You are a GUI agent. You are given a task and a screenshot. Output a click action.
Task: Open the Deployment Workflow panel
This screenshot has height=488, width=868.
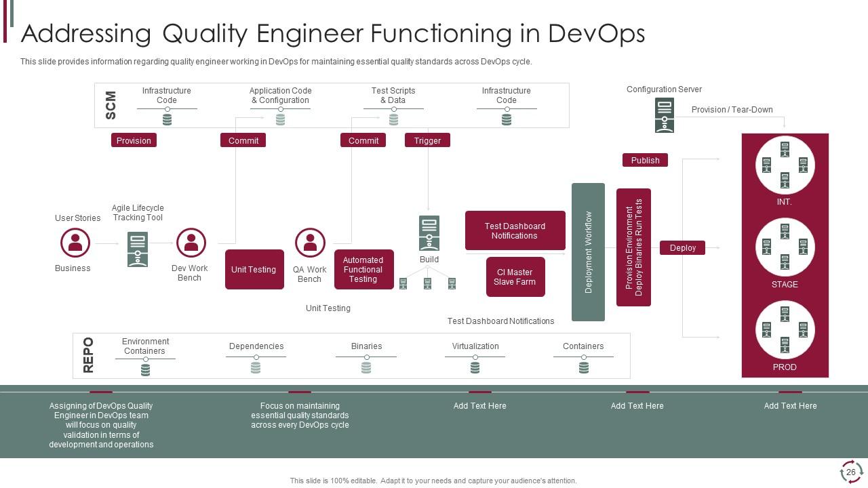pyautogui.click(x=589, y=251)
